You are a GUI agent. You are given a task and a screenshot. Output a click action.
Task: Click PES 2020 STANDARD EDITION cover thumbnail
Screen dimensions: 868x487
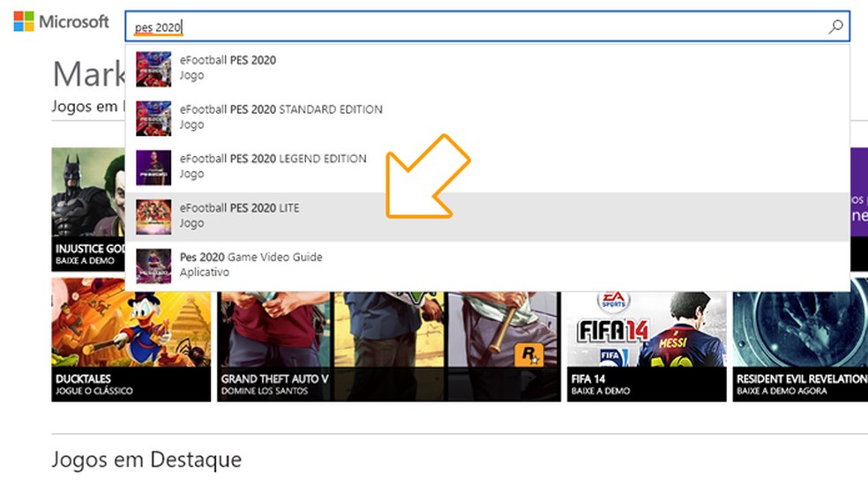(153, 118)
